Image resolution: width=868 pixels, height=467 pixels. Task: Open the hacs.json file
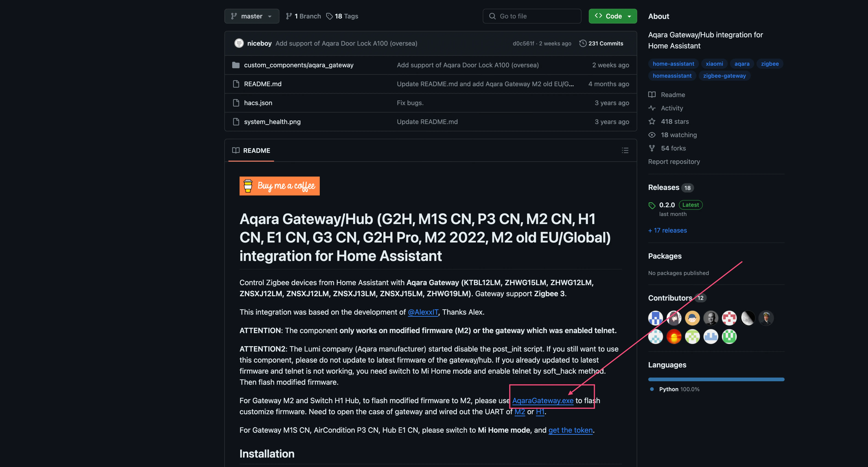258,103
